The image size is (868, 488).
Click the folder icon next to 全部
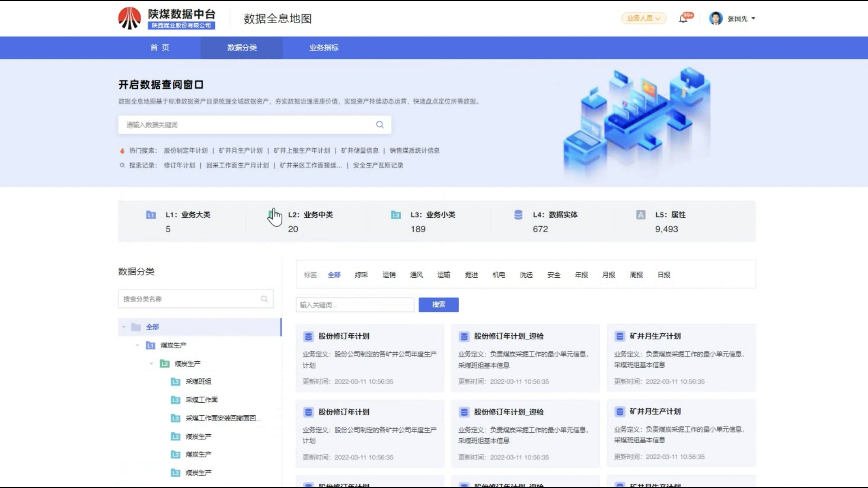coord(136,327)
